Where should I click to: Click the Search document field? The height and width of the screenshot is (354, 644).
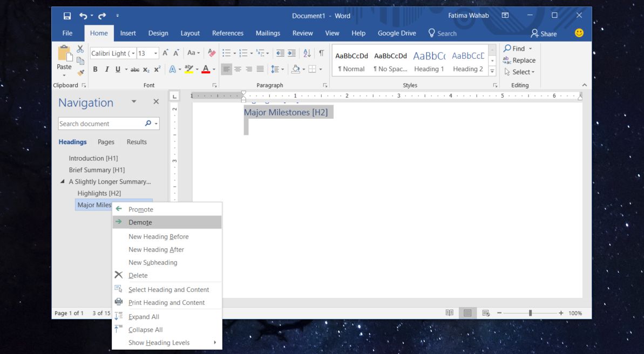point(103,124)
